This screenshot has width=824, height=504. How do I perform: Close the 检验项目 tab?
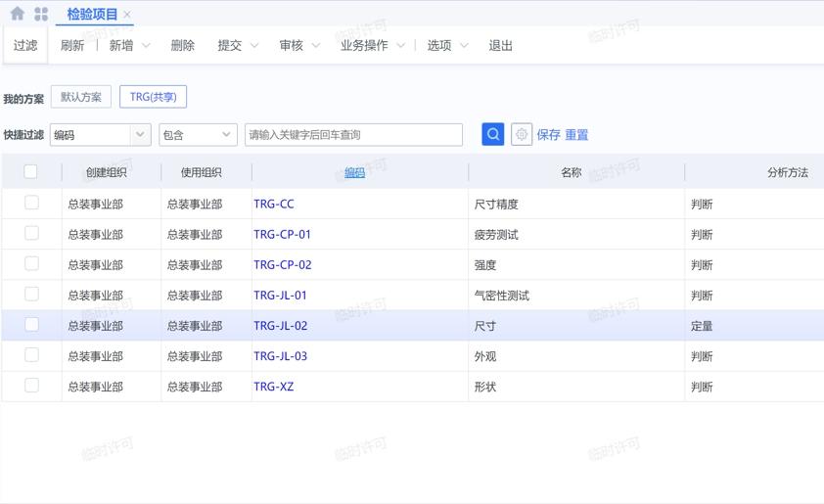[127, 15]
